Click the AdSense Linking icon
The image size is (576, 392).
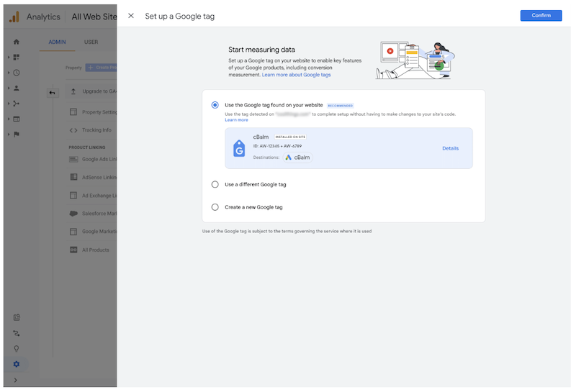click(73, 177)
